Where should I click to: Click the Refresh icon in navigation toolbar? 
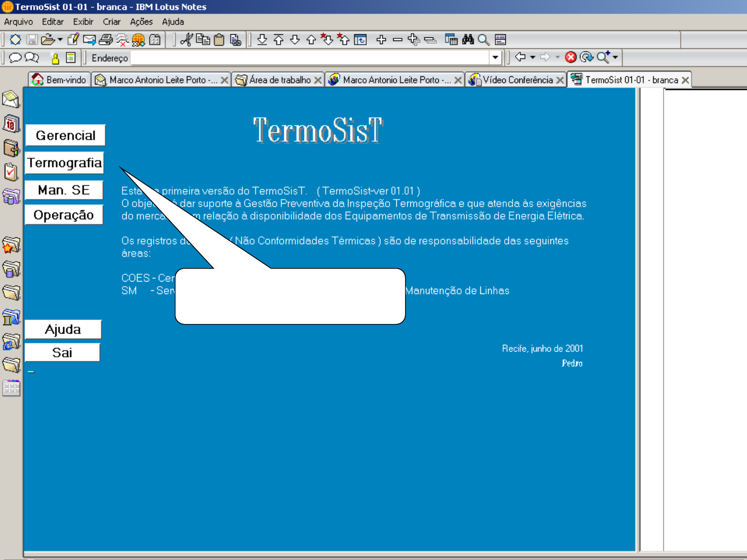pos(586,58)
